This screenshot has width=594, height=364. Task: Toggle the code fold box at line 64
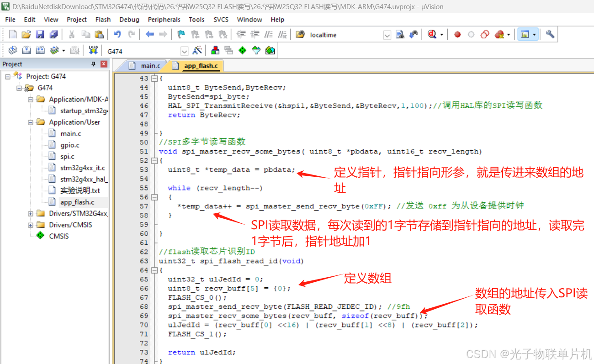tap(154, 270)
